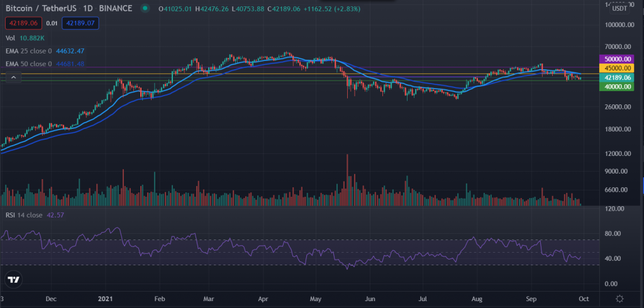The width and height of the screenshot is (644, 308).
Task: Click the green 40000.00 price label
Action: [616, 87]
